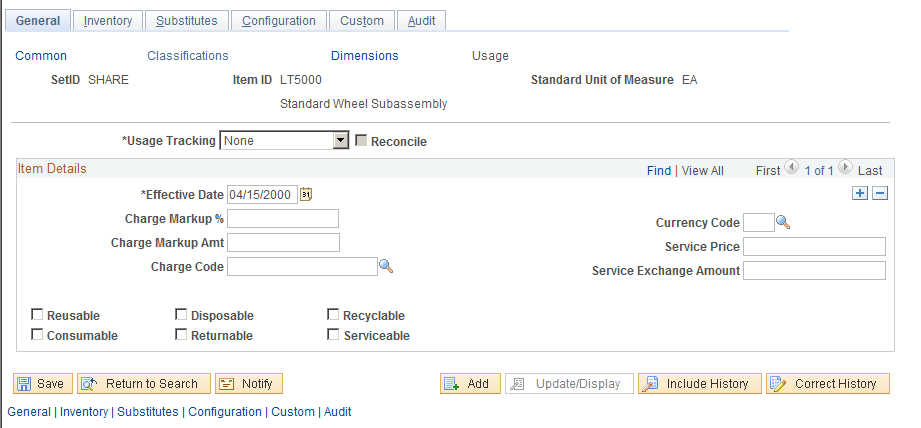Check the Recyclable checkbox
The image size is (921, 428).
333,315
